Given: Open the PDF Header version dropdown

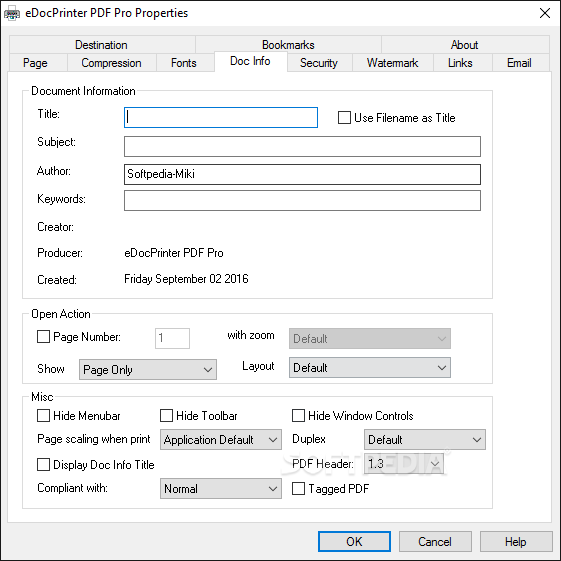Looking at the screenshot, I should point(404,464).
